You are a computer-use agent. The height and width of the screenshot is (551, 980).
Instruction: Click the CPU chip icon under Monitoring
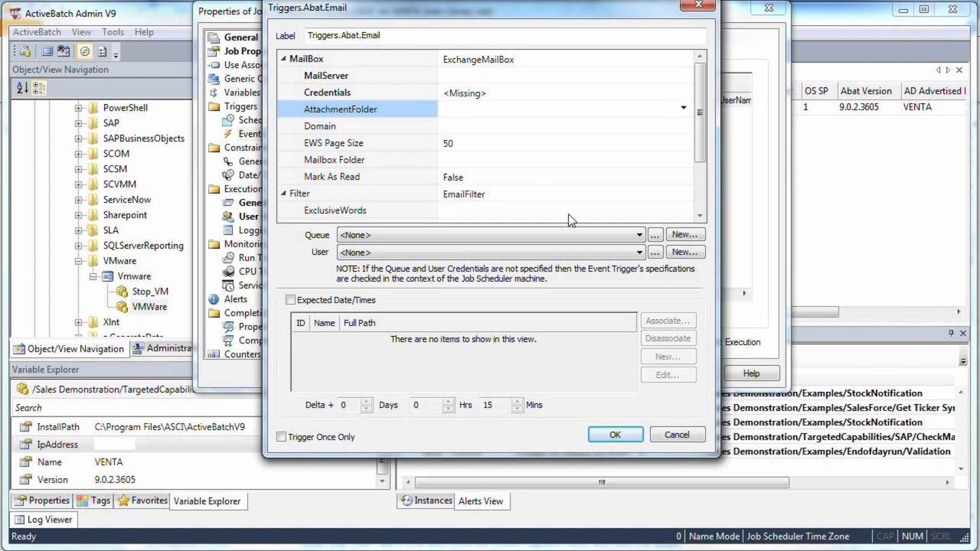[229, 271]
